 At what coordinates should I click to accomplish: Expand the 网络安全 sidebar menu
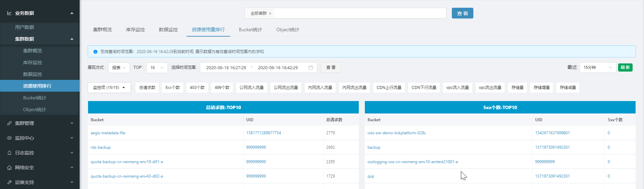click(x=72, y=168)
